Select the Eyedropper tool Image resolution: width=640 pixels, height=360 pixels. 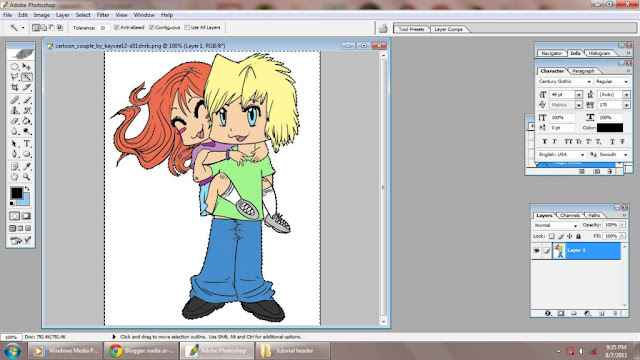(x=27, y=167)
